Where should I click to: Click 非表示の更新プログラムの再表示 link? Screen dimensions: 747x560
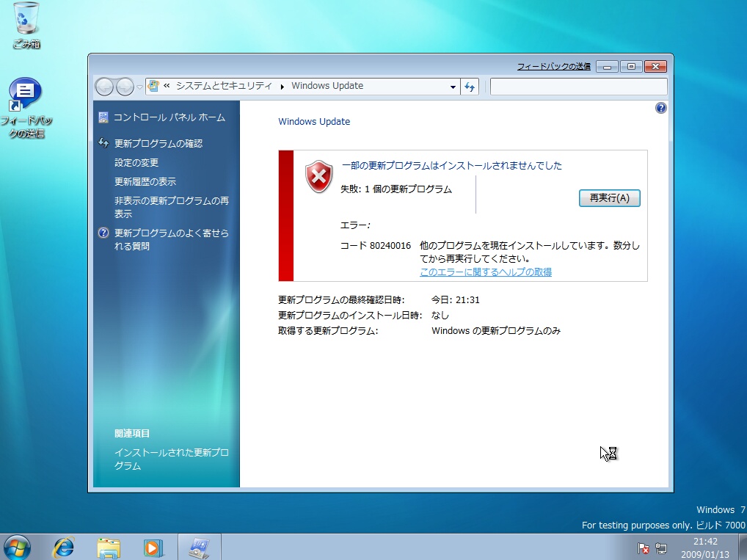[x=172, y=207]
